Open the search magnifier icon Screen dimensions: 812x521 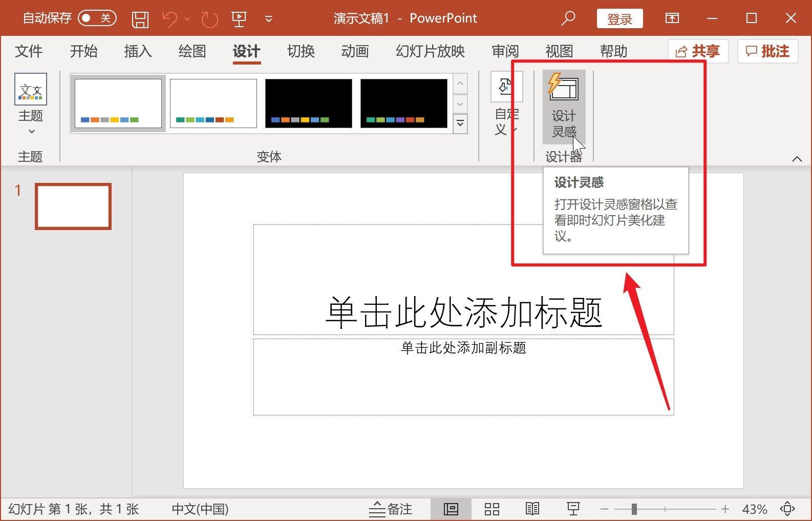pos(568,18)
